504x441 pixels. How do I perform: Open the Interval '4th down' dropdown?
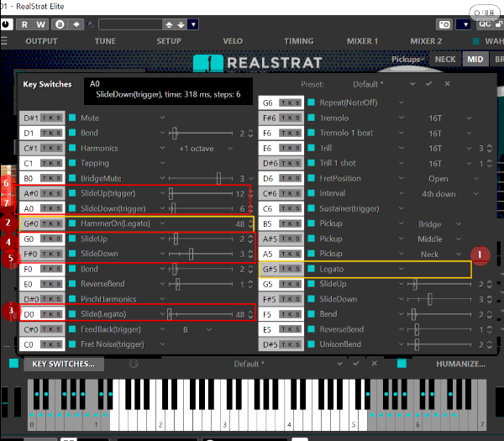tap(450, 193)
